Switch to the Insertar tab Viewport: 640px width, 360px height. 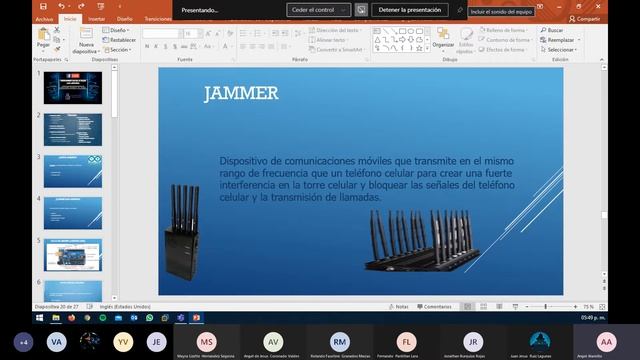pyautogui.click(x=97, y=19)
